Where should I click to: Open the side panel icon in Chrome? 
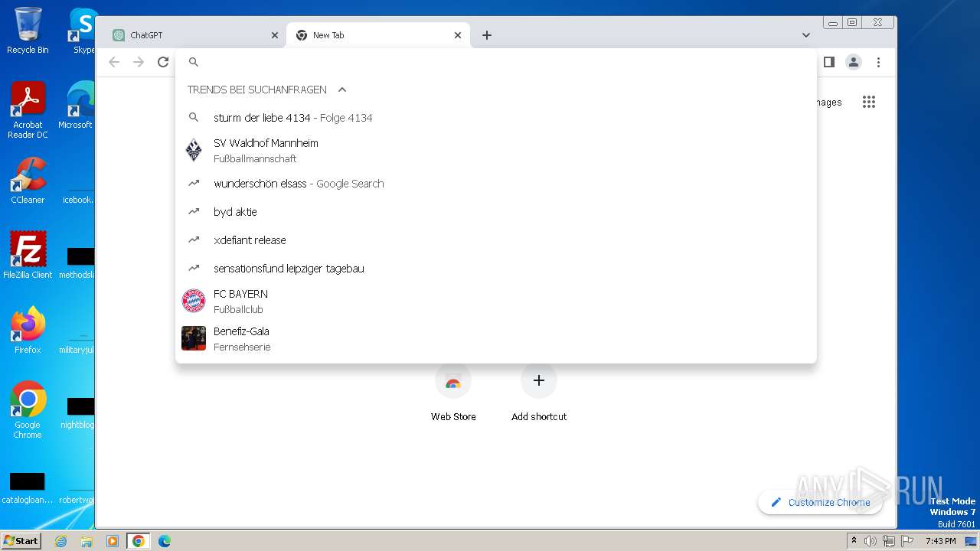coord(828,62)
